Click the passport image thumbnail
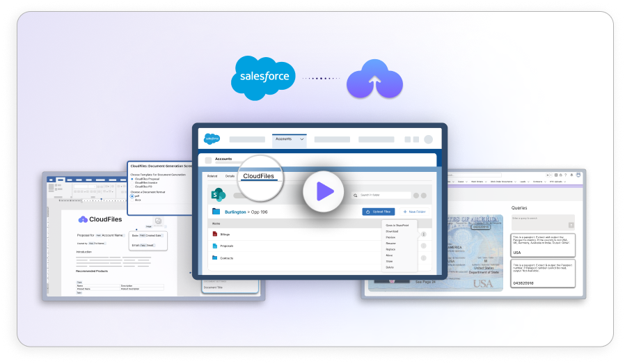This screenshot has height=364, width=625. click(435, 253)
